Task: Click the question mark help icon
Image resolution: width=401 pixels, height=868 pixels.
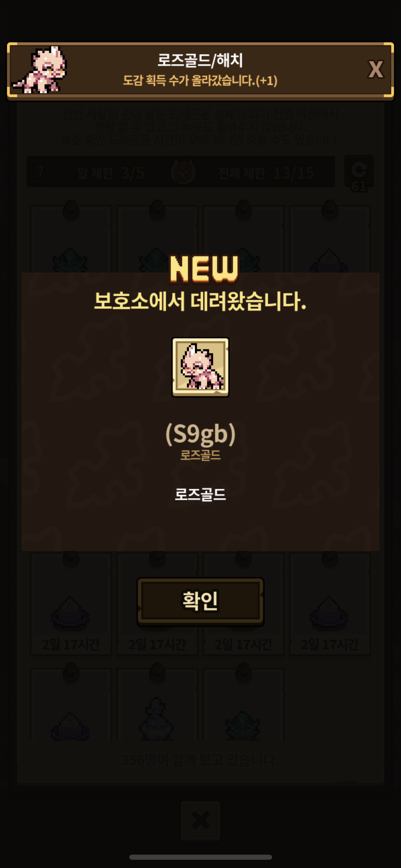Action: pos(40,171)
